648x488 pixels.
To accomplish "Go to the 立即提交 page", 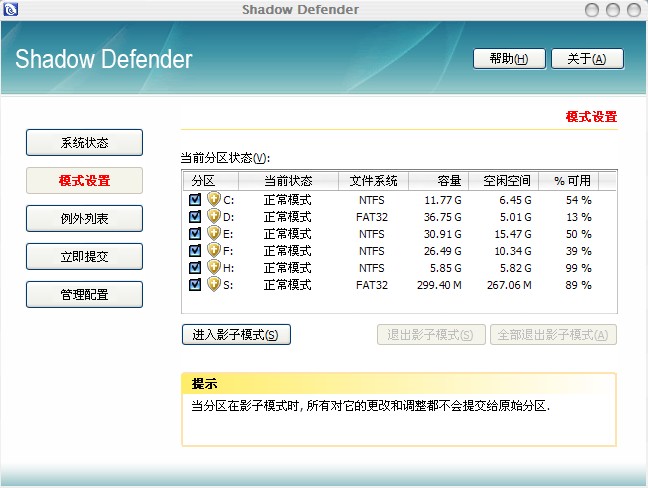I will [84, 257].
